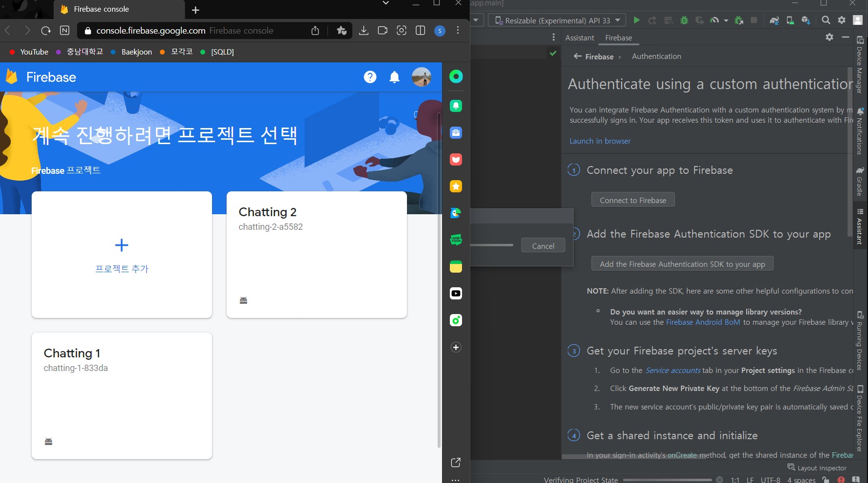Click the 4 spaces indent status item
This screenshot has height=483, width=868.
point(801,480)
